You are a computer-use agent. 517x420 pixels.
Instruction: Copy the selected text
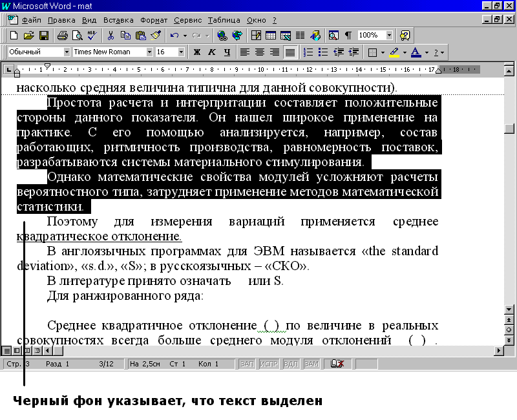click(125, 36)
